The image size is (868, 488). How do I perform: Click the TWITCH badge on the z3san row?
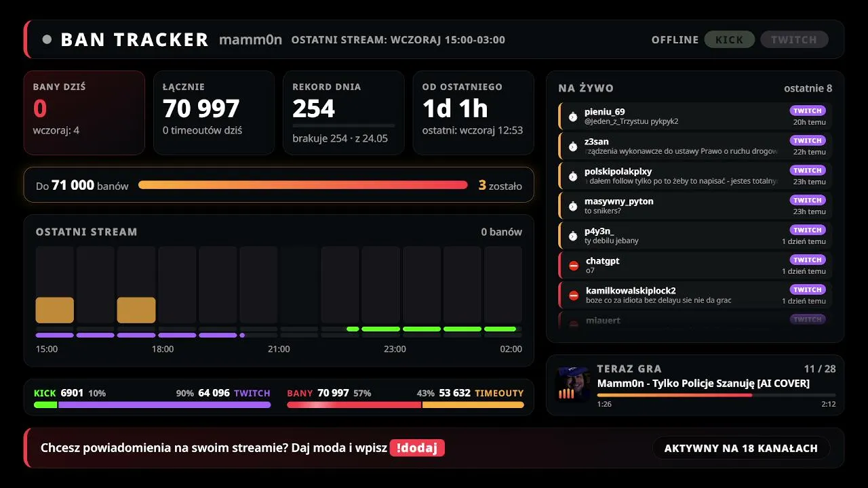[x=808, y=140]
